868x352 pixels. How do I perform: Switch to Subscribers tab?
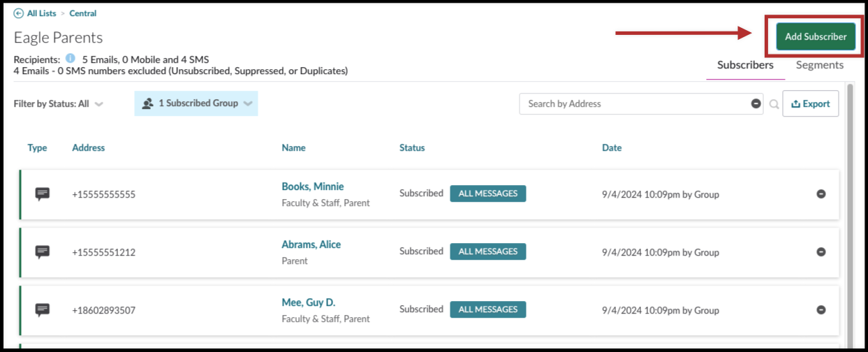(745, 65)
